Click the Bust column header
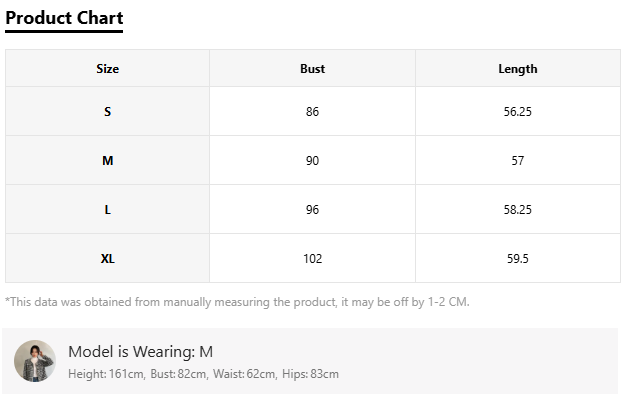 pos(312,68)
